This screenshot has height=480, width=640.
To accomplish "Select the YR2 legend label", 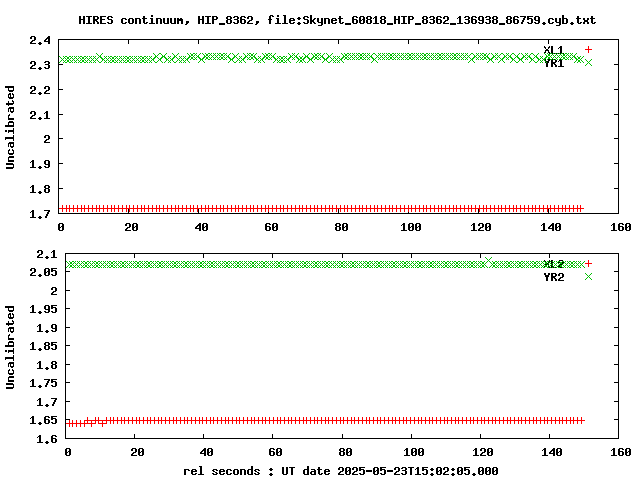I will point(553,277).
